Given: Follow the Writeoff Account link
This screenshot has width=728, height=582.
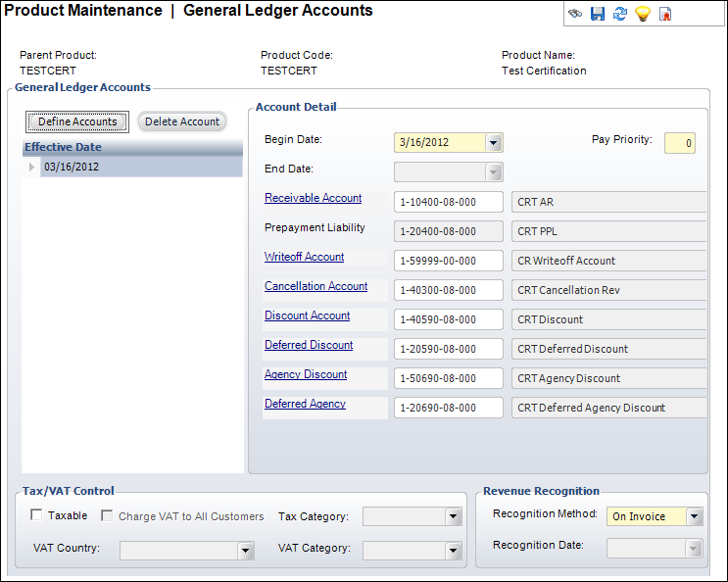Looking at the screenshot, I should 304,257.
